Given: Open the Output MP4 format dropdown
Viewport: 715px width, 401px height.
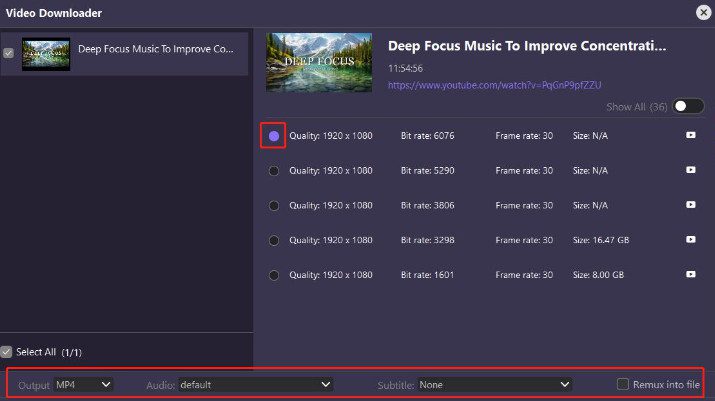Looking at the screenshot, I should click(83, 384).
